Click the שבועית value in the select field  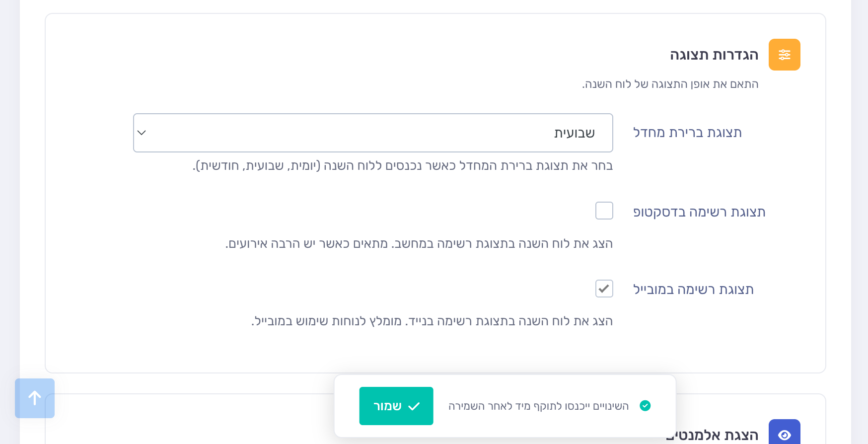[575, 133]
